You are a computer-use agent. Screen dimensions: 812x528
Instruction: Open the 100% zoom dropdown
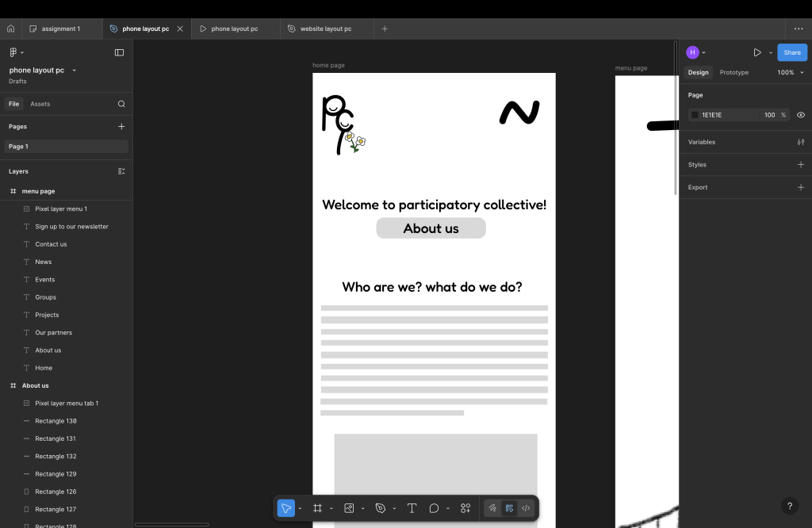coord(790,72)
